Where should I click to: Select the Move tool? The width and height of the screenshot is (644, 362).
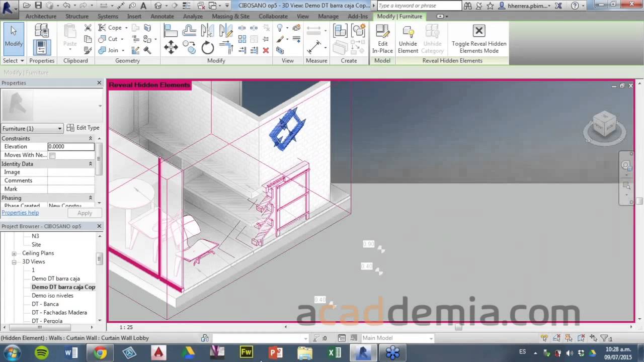171,48
